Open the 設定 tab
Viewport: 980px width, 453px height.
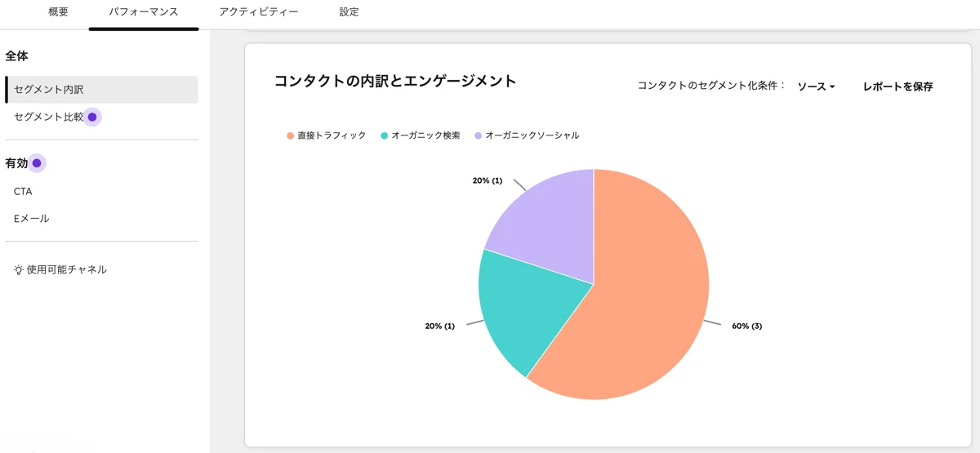[x=349, y=12]
